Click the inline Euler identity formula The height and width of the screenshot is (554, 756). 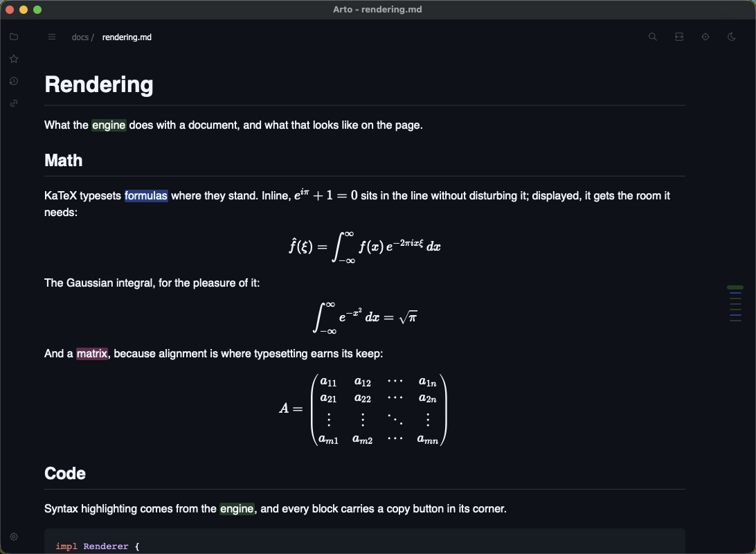click(326, 195)
